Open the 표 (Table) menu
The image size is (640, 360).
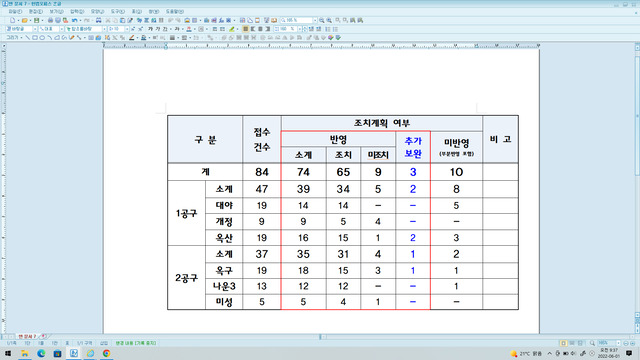tap(137, 11)
